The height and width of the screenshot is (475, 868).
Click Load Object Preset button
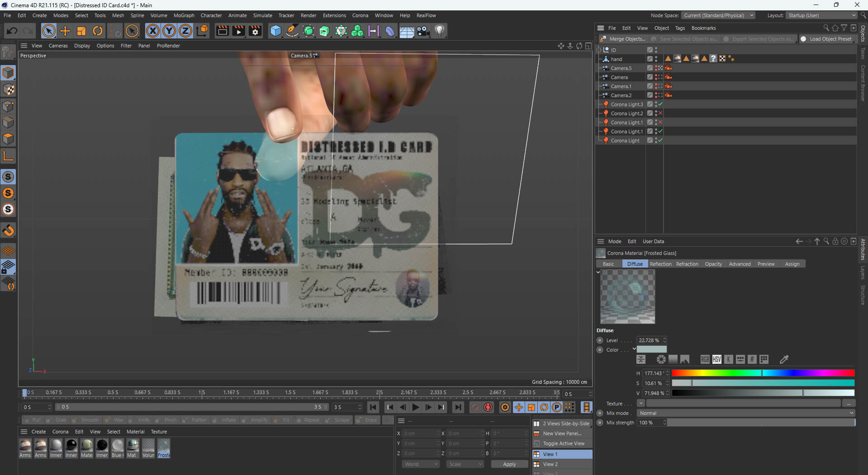[x=826, y=39]
